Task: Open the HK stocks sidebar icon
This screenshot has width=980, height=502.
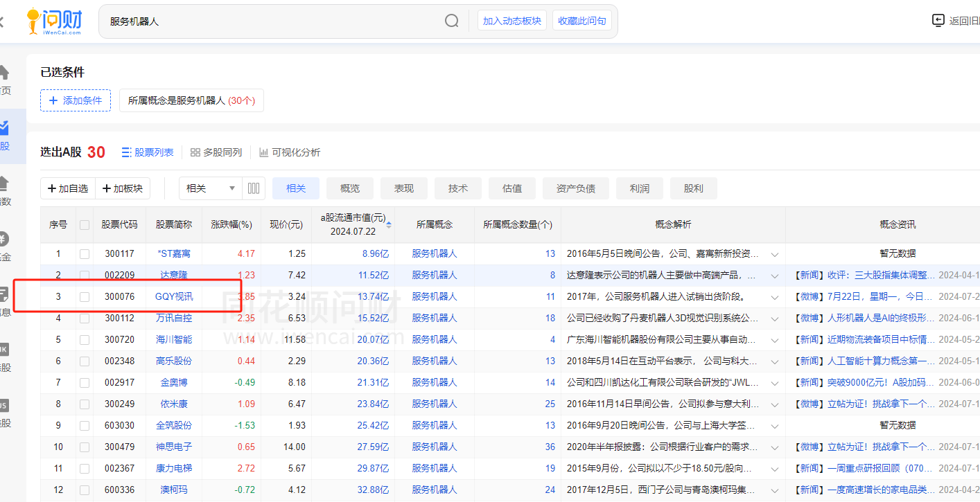Action: click(x=3, y=349)
